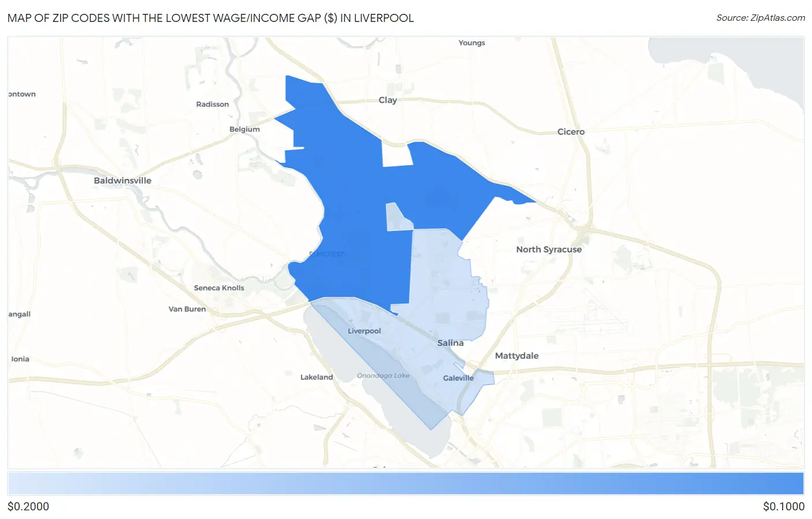The height and width of the screenshot is (519, 812).
Task: Click the Ionia label
Action: 20,359
